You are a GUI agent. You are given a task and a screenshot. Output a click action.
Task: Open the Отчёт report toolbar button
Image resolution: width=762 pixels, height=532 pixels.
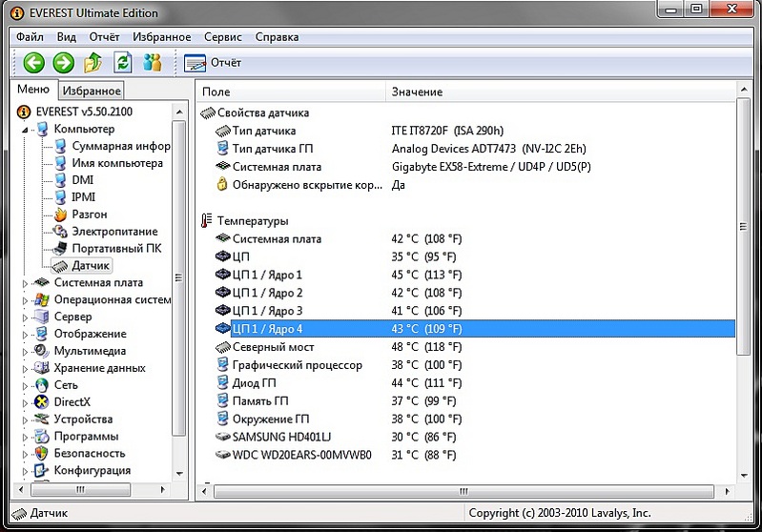[x=214, y=63]
